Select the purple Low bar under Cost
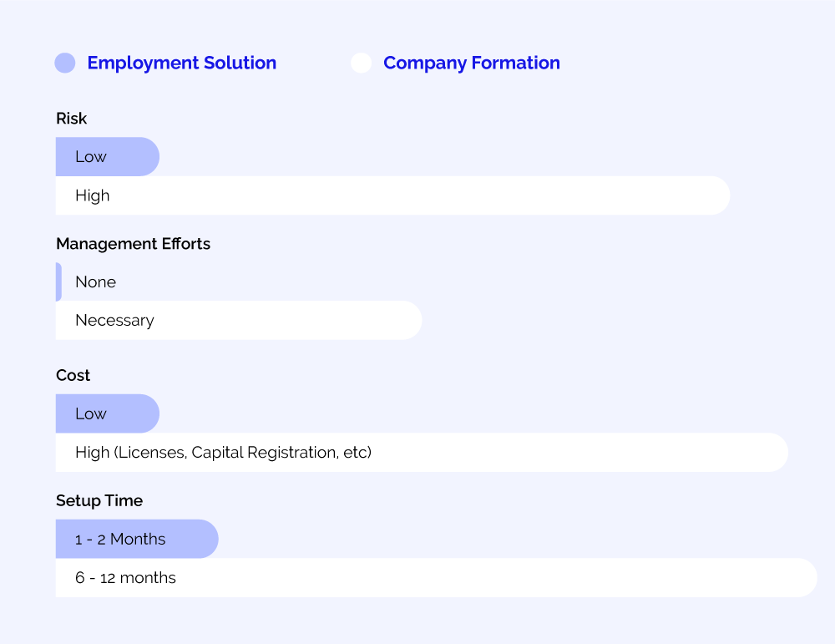Screen dimensions: 835x644 (107, 413)
